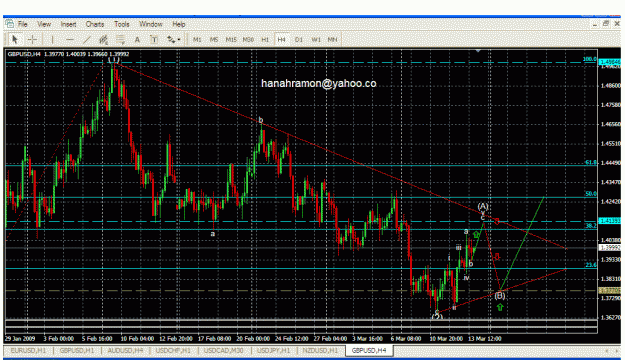Image resolution: width=625 pixels, height=360 pixels.
Task: Click the 1.44490 price axis label
Action: [x=610, y=163]
